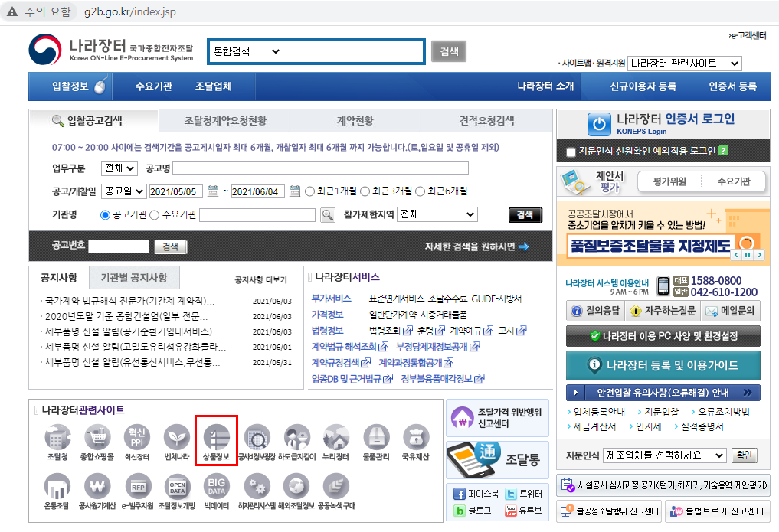Image resolution: width=779 pixels, height=532 pixels.
Task: Open the 블로그 link
Action: [x=473, y=510]
